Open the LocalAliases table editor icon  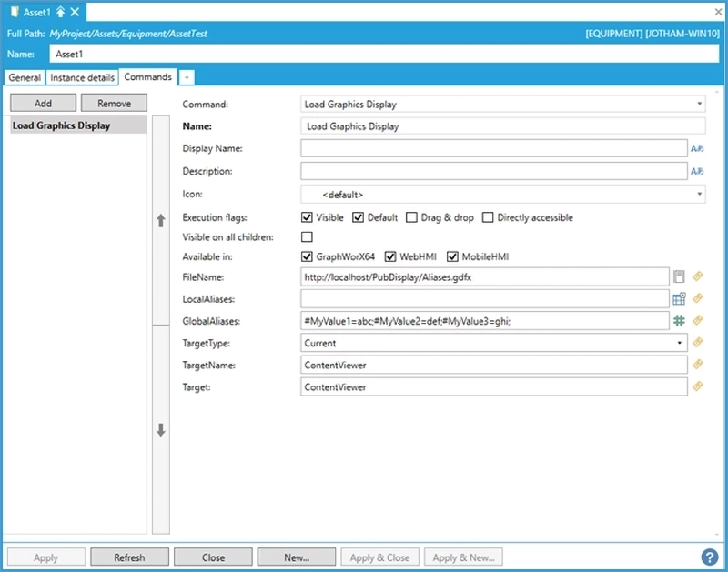click(679, 298)
